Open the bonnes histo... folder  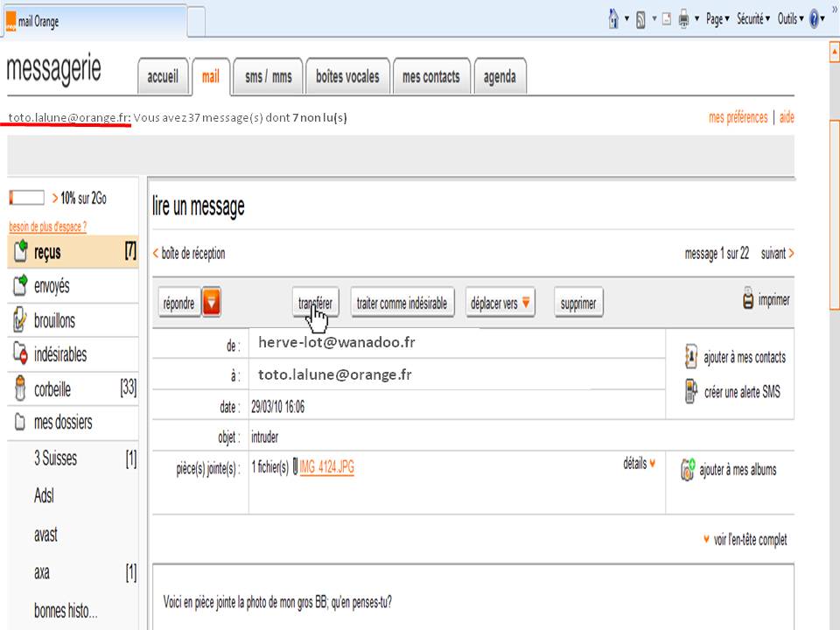tap(66, 610)
